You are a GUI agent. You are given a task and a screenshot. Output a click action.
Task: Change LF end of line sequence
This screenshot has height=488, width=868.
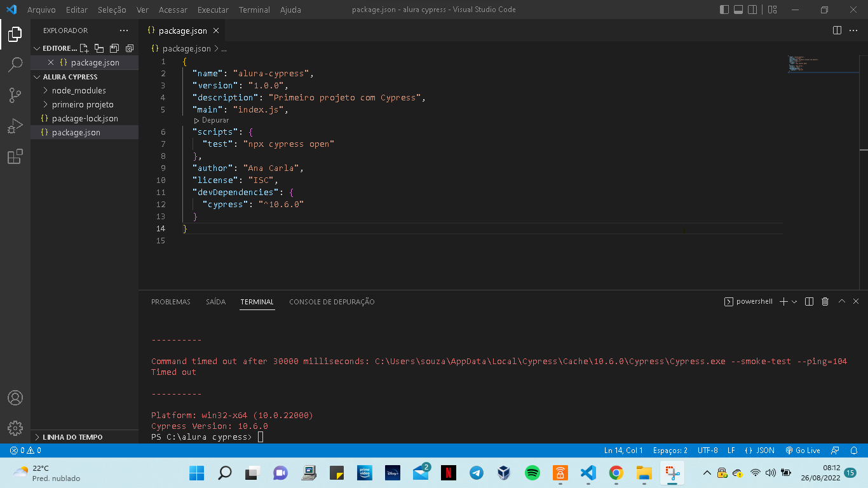coord(731,451)
